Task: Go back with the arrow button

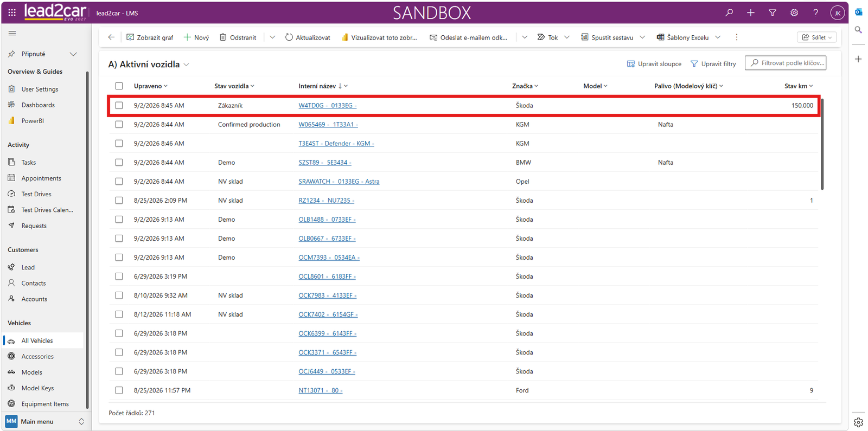Action: pyautogui.click(x=111, y=37)
